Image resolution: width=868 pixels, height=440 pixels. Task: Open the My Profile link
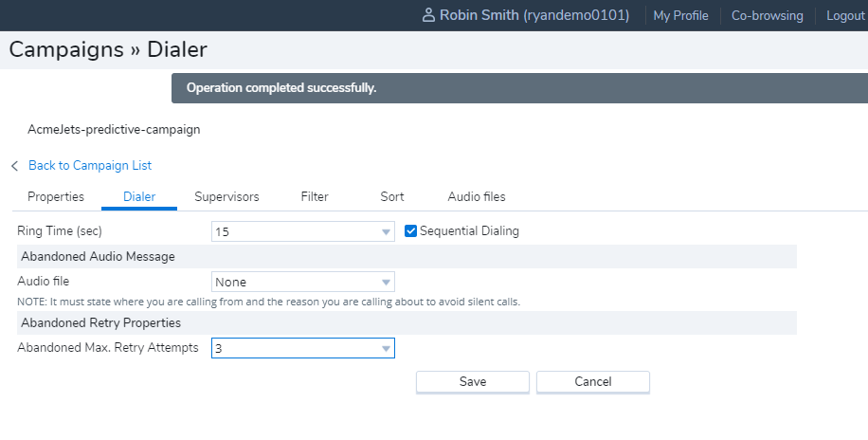(680, 15)
